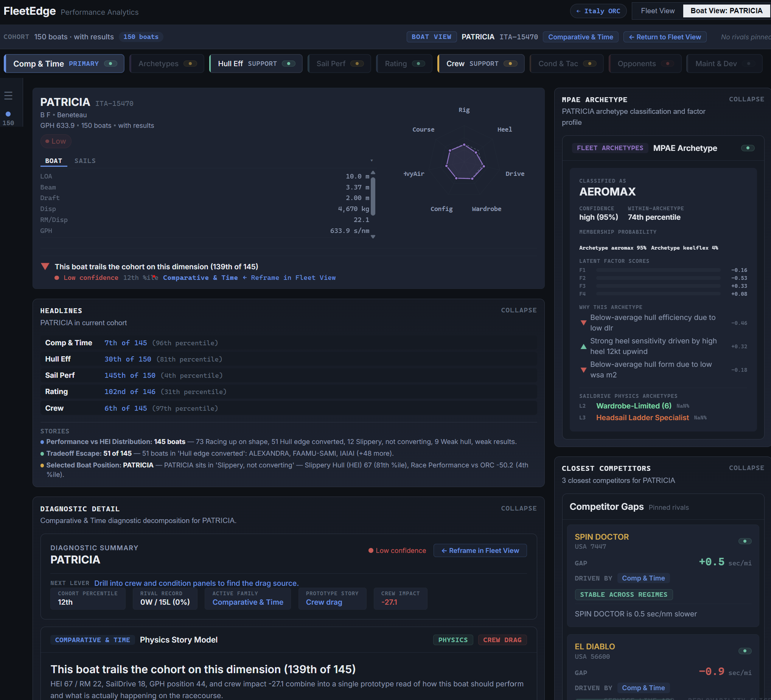Click the red trailing-cohort triangle icon
This screenshot has height=700, width=771.
[45, 267]
